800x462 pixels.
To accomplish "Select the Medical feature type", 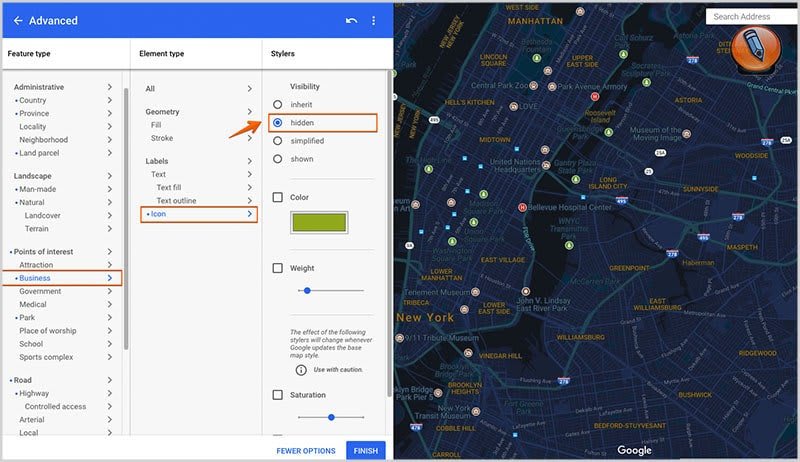I will click(33, 304).
